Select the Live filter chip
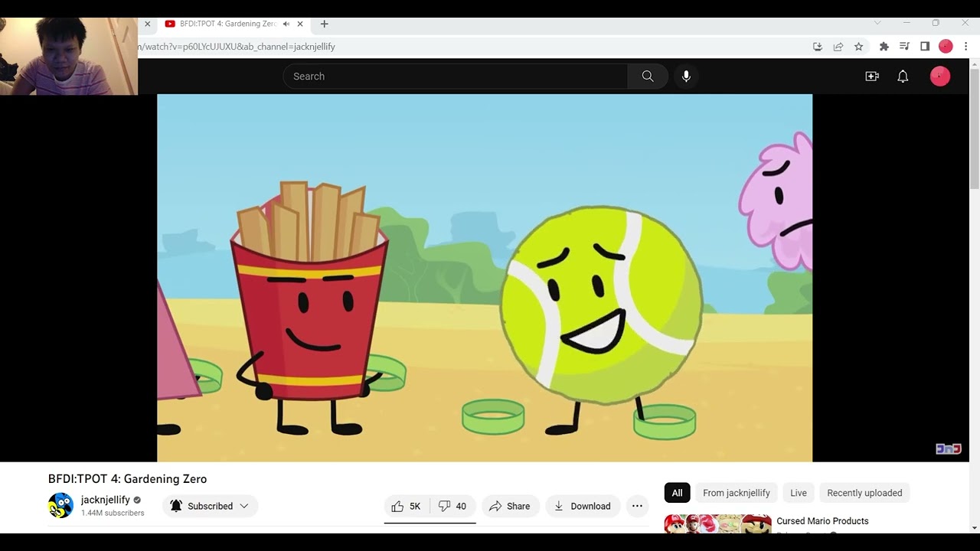This screenshot has width=980, height=551. point(799,493)
